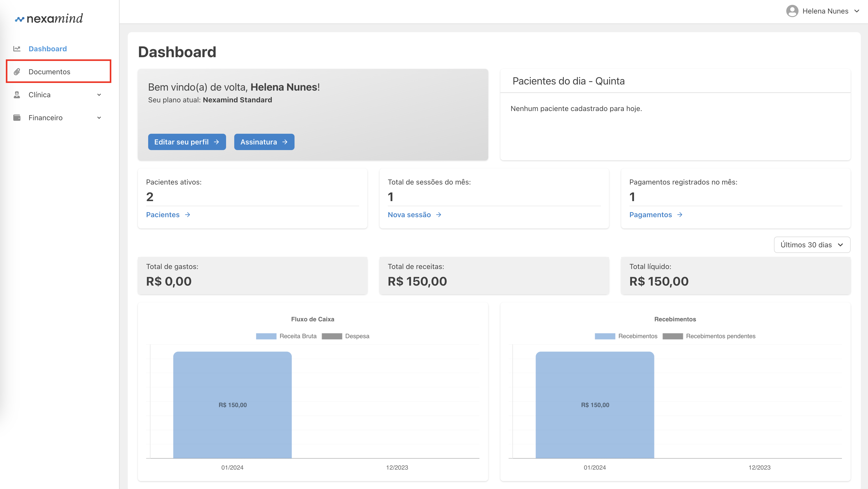Screen dimensions: 868x489
Task: Toggle Despesa legend swatch
Action: (x=332, y=336)
